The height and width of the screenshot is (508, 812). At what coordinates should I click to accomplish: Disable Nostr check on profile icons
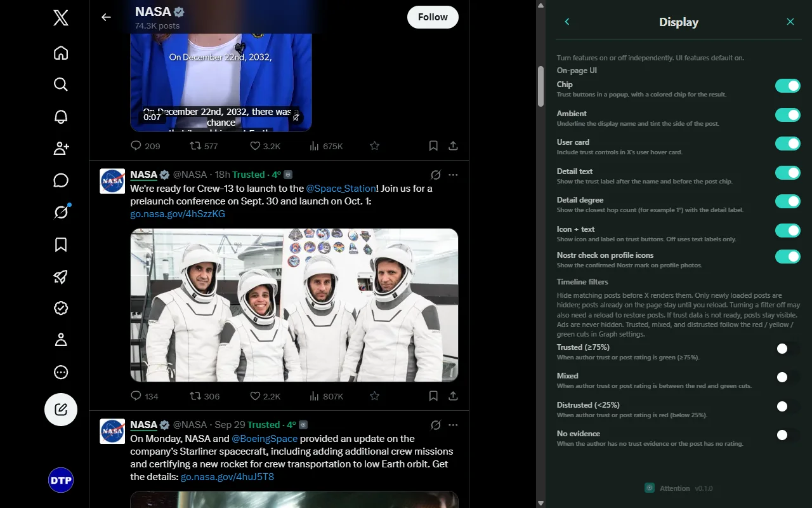click(787, 257)
